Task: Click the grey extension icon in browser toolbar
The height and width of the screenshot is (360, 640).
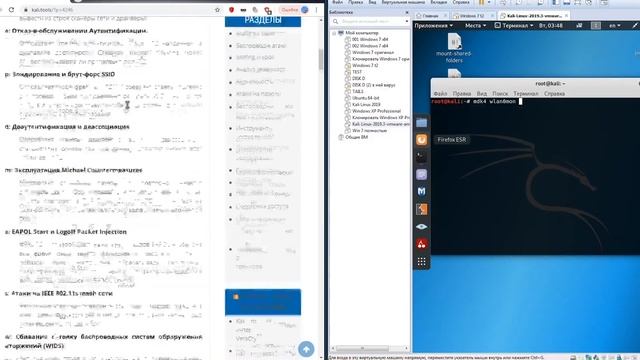Action: click(x=255, y=10)
